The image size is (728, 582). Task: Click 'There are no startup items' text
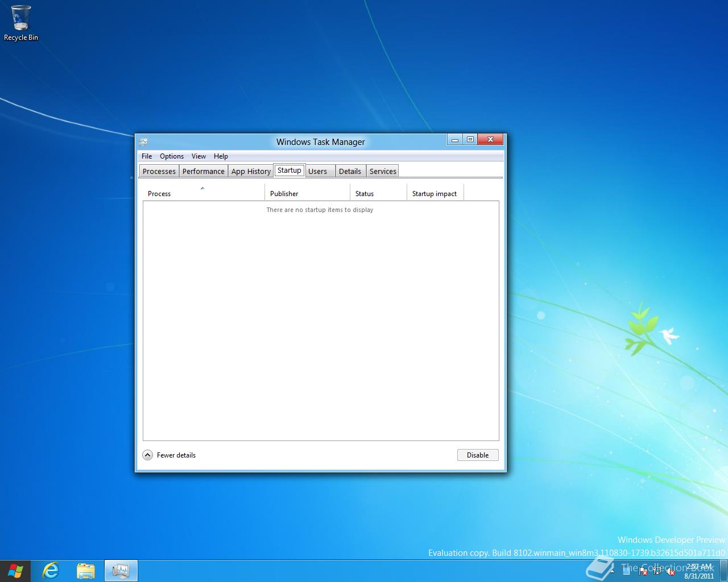tap(320, 210)
